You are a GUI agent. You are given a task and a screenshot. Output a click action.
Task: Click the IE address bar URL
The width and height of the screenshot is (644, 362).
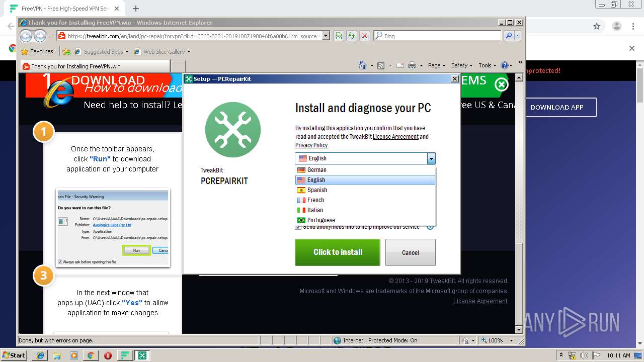pos(194,36)
